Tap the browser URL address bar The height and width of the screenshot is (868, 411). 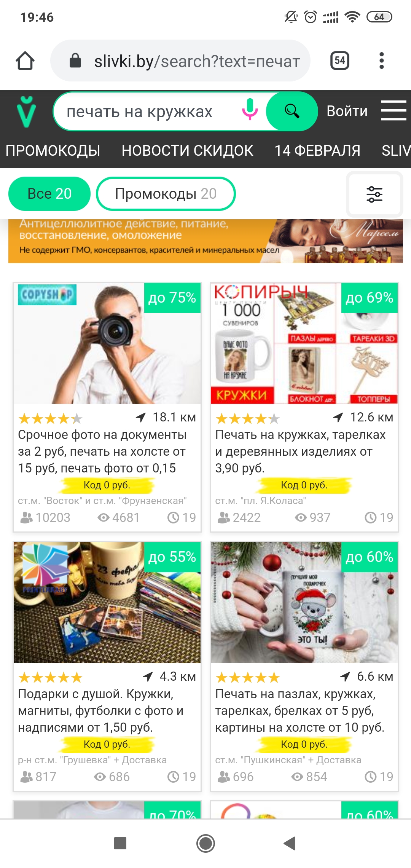[180, 61]
